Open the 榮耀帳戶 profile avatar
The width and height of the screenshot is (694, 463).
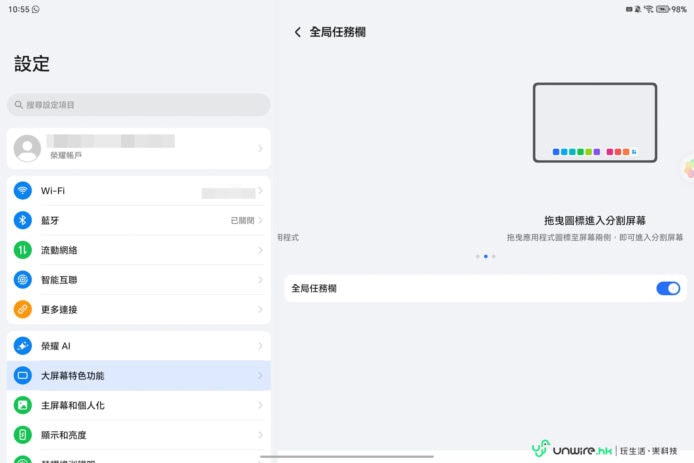(26, 148)
